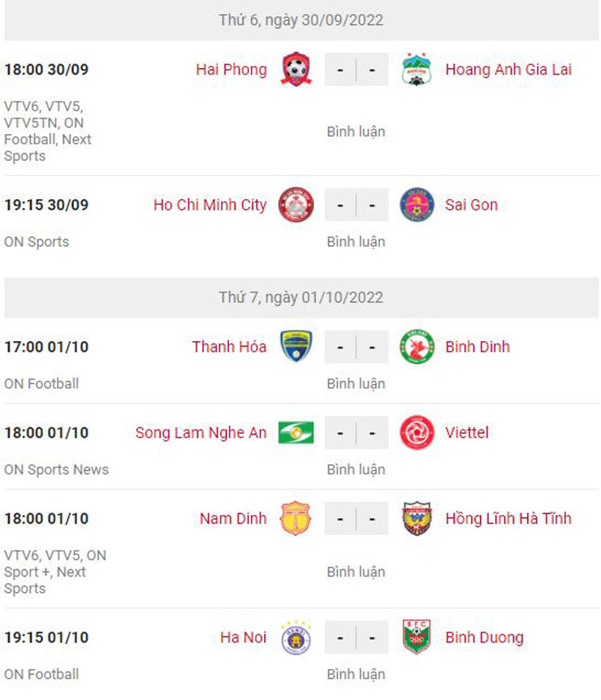The width and height of the screenshot is (601, 700).
Task: Click the Viettel club emblem
Action: coord(417,433)
